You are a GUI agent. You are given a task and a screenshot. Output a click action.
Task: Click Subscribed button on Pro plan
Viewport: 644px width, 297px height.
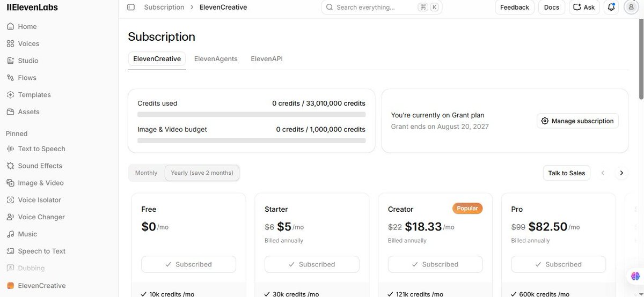click(x=559, y=264)
